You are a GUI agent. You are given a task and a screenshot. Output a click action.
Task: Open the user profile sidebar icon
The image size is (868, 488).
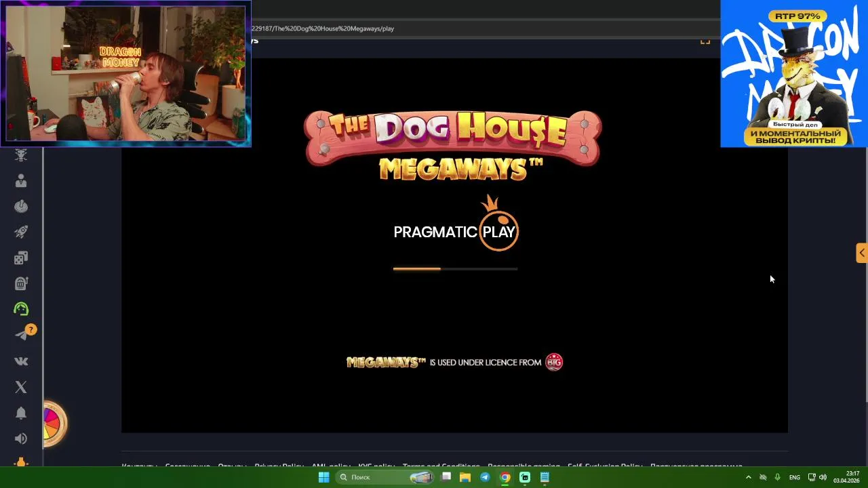21,180
